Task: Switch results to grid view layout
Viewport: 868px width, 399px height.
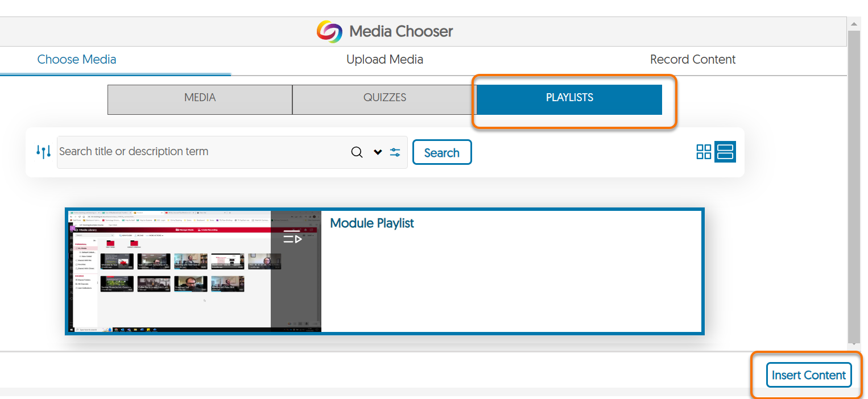Action: coord(704,152)
